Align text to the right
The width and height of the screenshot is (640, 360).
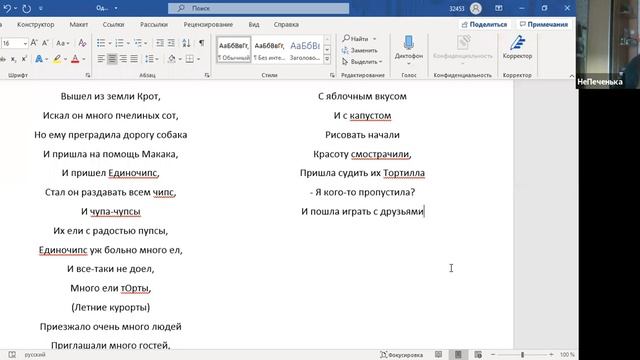pos(123,59)
